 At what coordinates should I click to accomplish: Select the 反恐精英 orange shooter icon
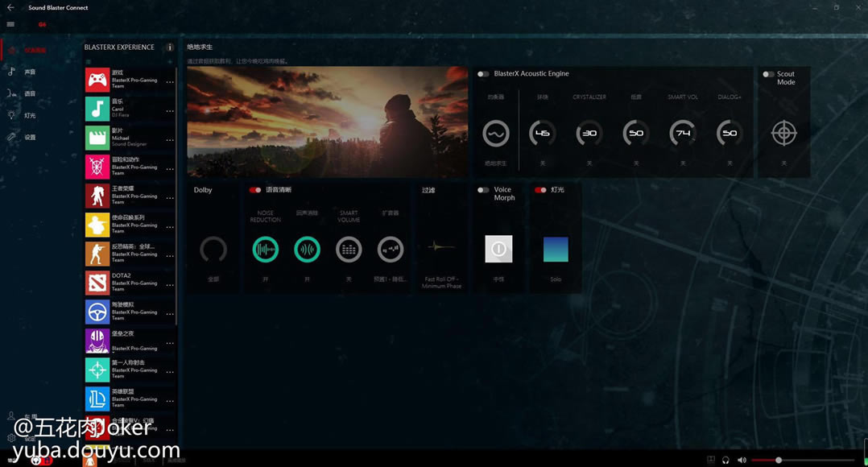pos(97,254)
